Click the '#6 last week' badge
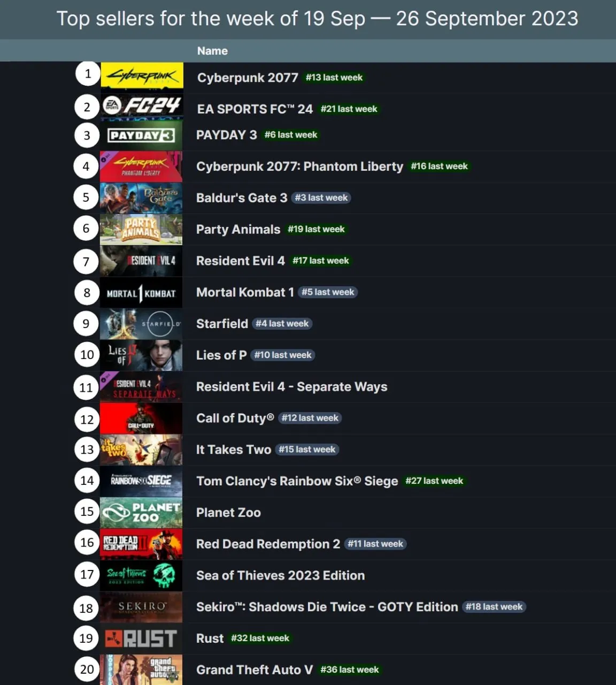Viewport: 616px width, 685px height. coord(291,135)
